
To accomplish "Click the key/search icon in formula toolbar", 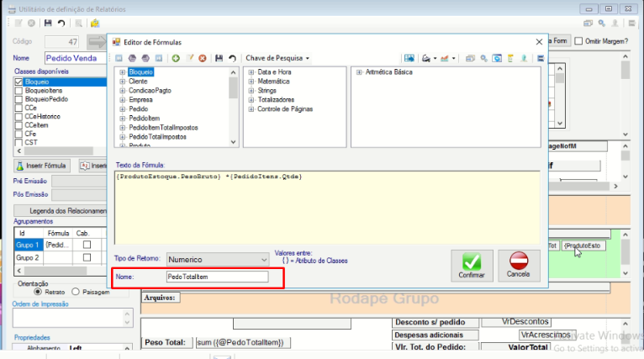I will click(x=483, y=58).
